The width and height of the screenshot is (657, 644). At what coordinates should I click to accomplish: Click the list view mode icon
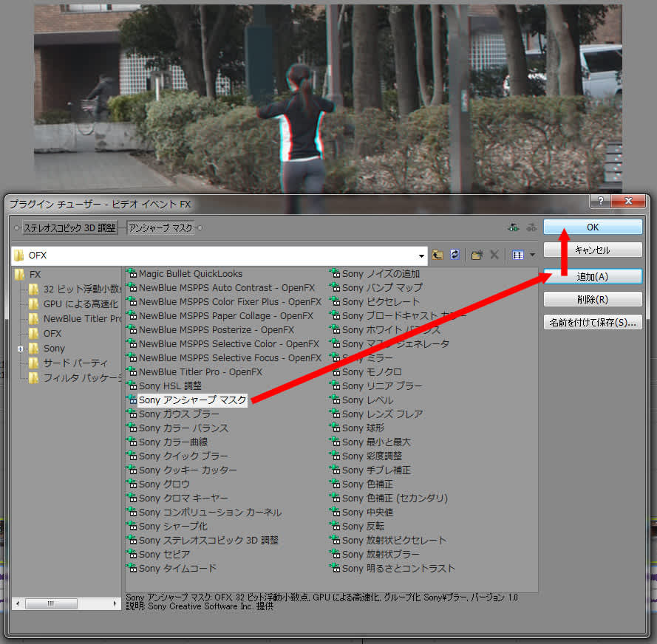pyautogui.click(x=517, y=255)
